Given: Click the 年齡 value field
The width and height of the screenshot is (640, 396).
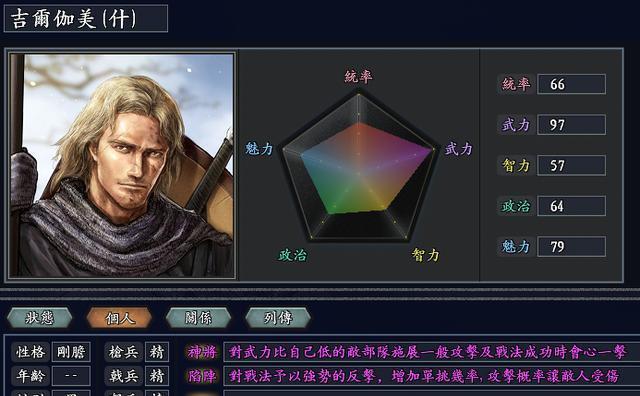Looking at the screenshot, I should coord(71,376).
